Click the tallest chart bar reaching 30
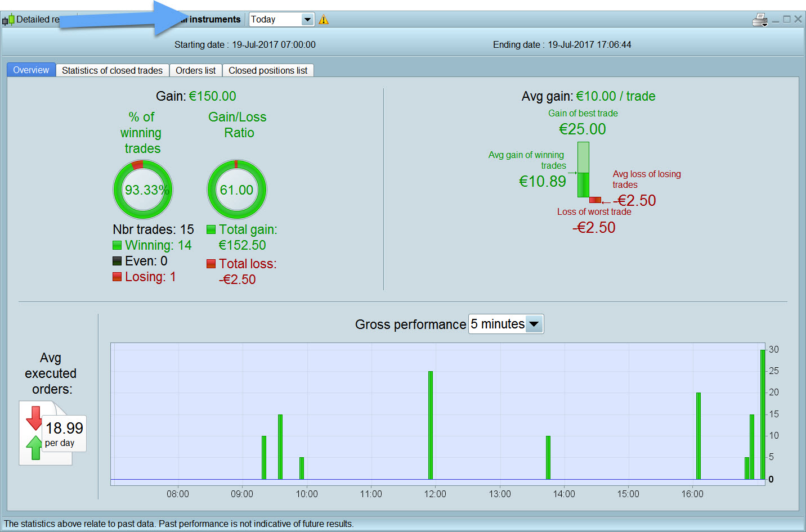 tap(763, 414)
